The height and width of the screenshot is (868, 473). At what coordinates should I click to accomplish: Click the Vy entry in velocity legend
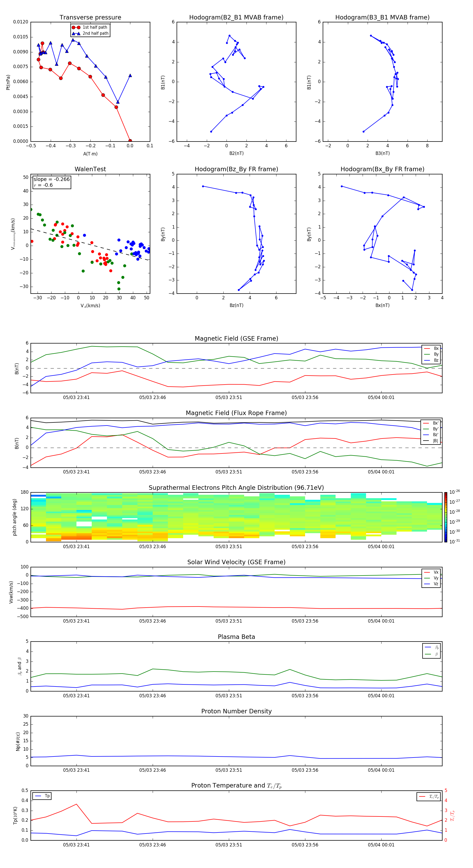pyautogui.click(x=431, y=578)
